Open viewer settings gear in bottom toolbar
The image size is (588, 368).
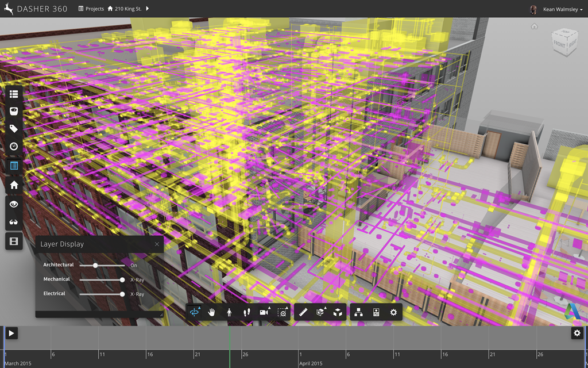[393, 312]
